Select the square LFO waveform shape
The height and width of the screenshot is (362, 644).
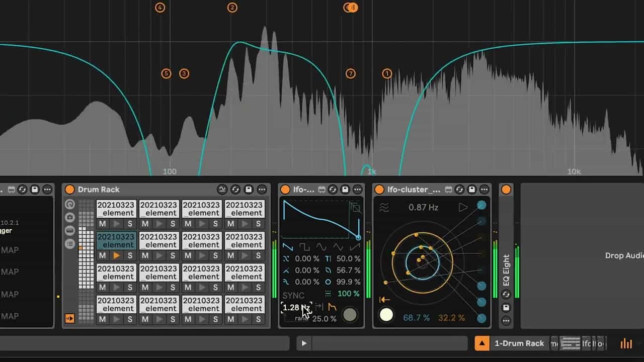(x=305, y=247)
